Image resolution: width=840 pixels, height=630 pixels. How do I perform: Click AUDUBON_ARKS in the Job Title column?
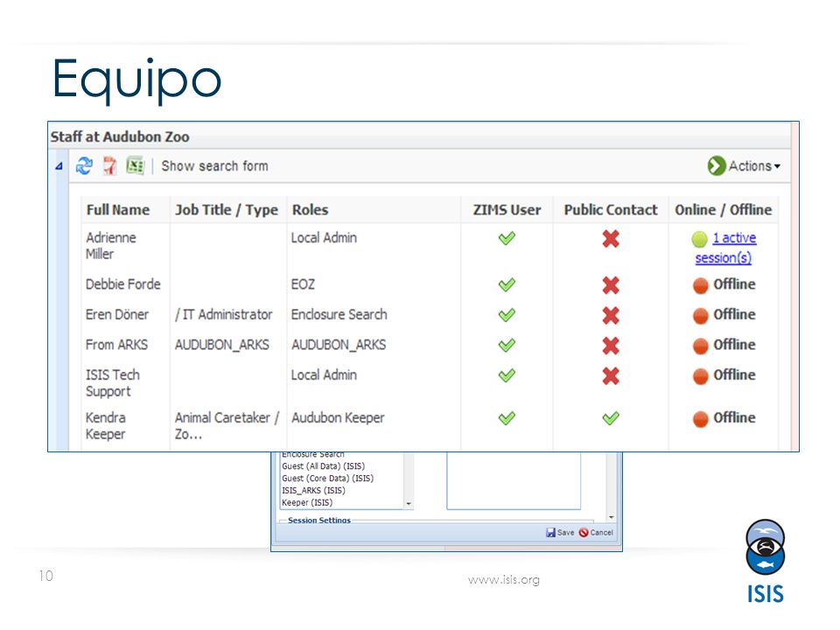click(x=221, y=345)
